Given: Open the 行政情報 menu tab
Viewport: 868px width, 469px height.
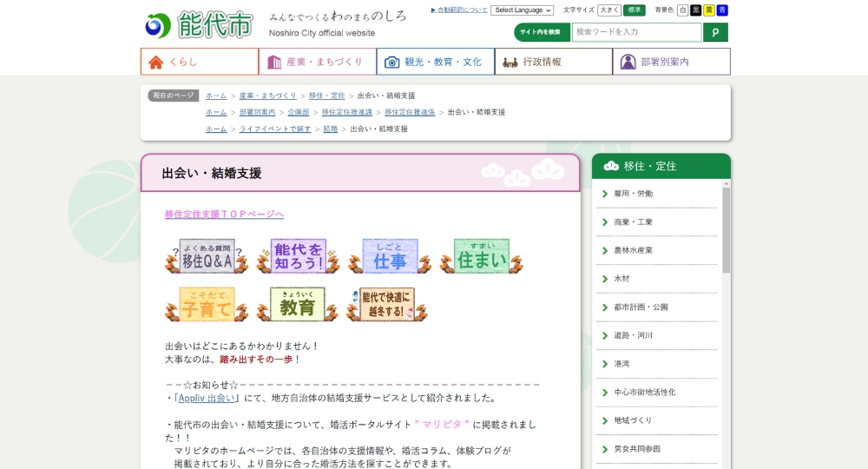Looking at the screenshot, I should [x=554, y=62].
